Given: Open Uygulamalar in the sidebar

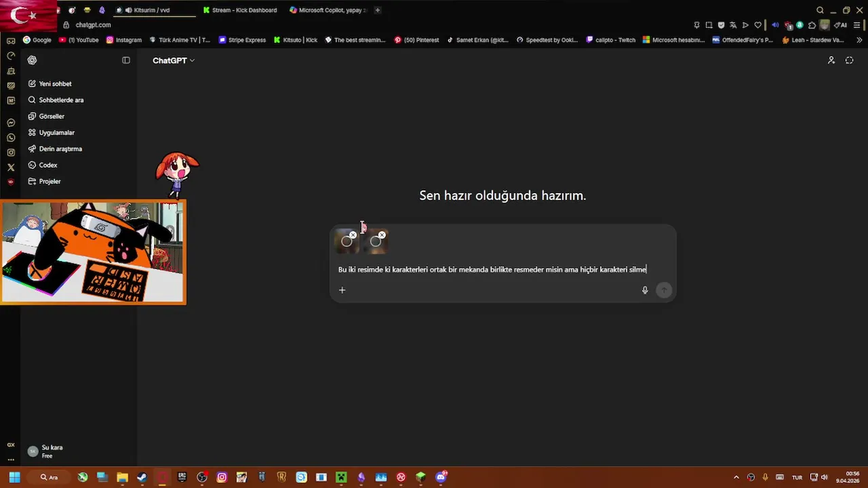Looking at the screenshot, I should click(x=51, y=133).
